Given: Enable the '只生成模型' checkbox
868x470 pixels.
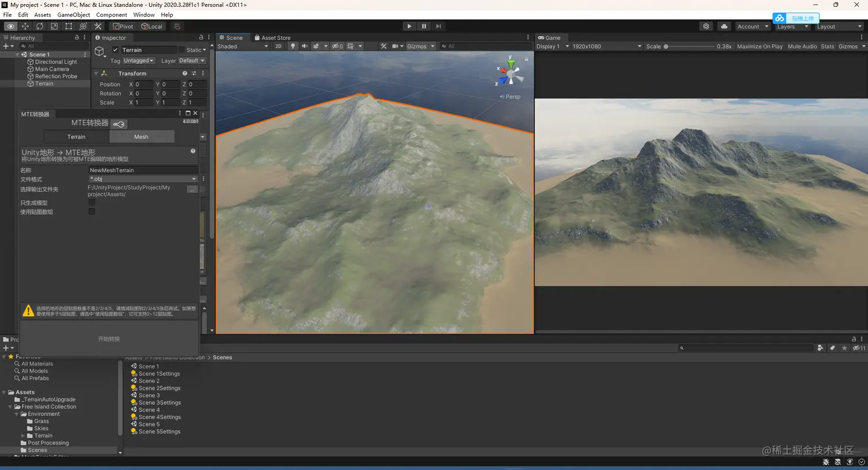Looking at the screenshot, I should pos(92,203).
